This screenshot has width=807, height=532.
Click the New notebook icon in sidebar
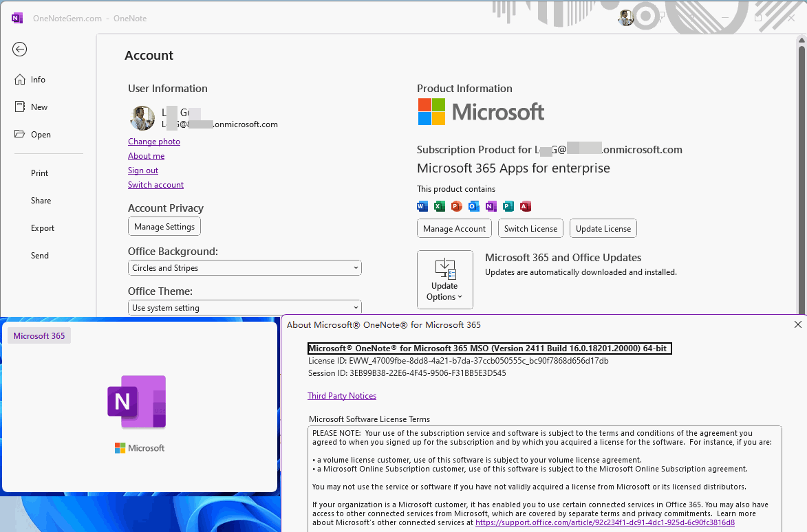19,107
